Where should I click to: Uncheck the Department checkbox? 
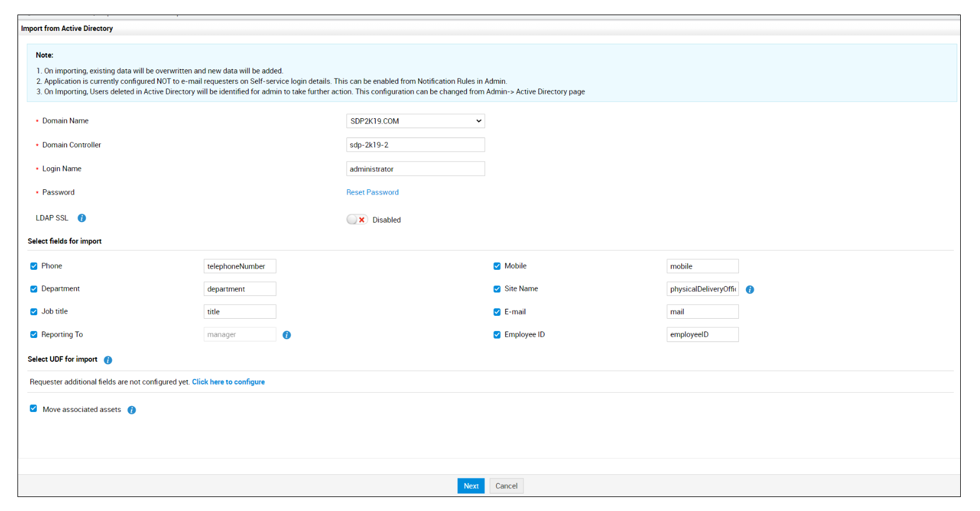coord(34,289)
